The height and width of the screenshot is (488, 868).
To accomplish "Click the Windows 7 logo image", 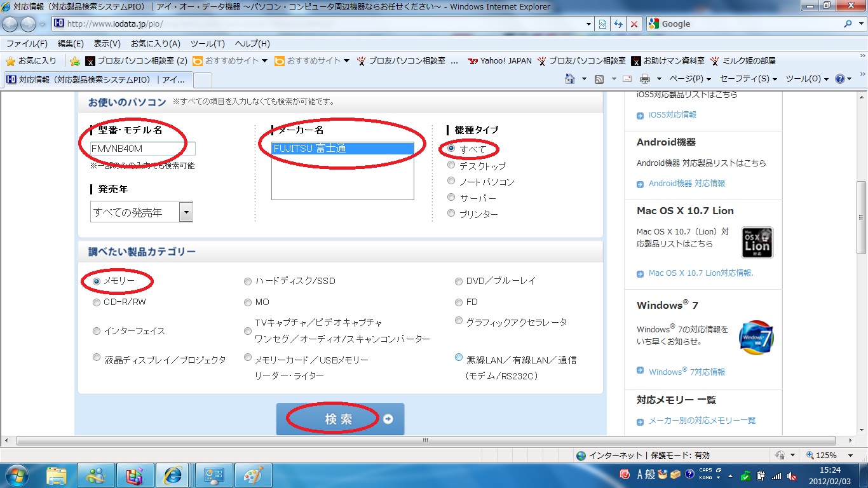I will coord(756,337).
